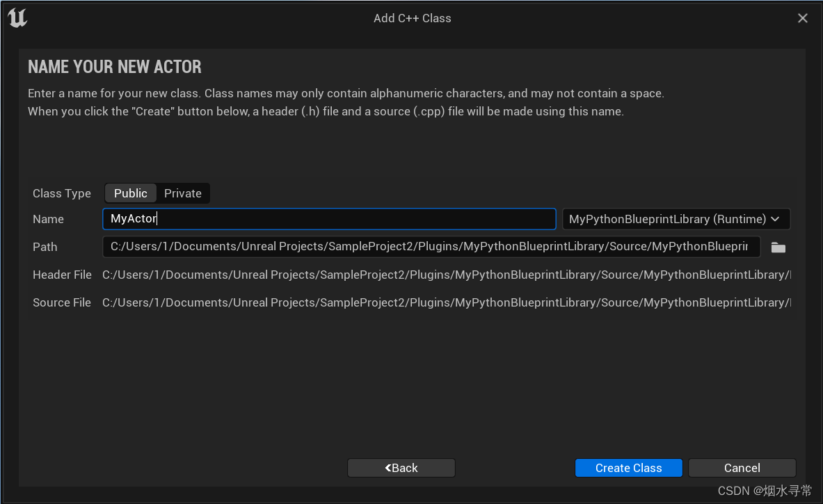Click the Add C++ Class title bar
823x504 pixels.
(412, 18)
